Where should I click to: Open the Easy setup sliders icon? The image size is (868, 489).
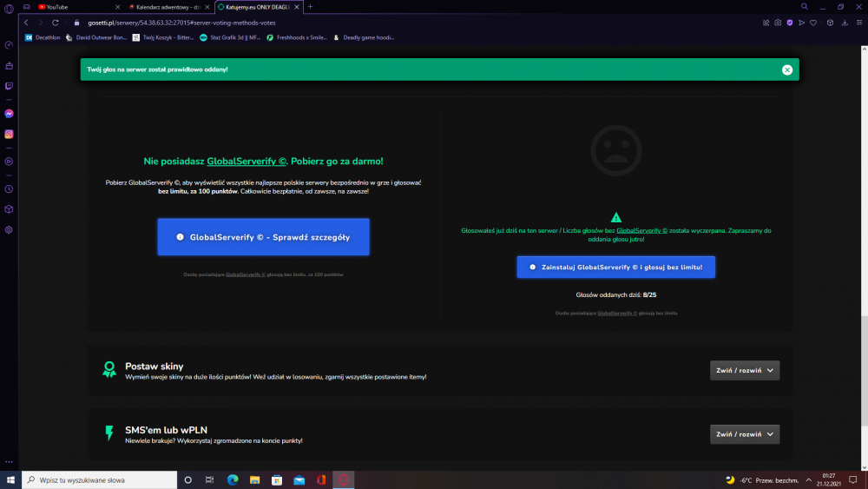tap(859, 23)
